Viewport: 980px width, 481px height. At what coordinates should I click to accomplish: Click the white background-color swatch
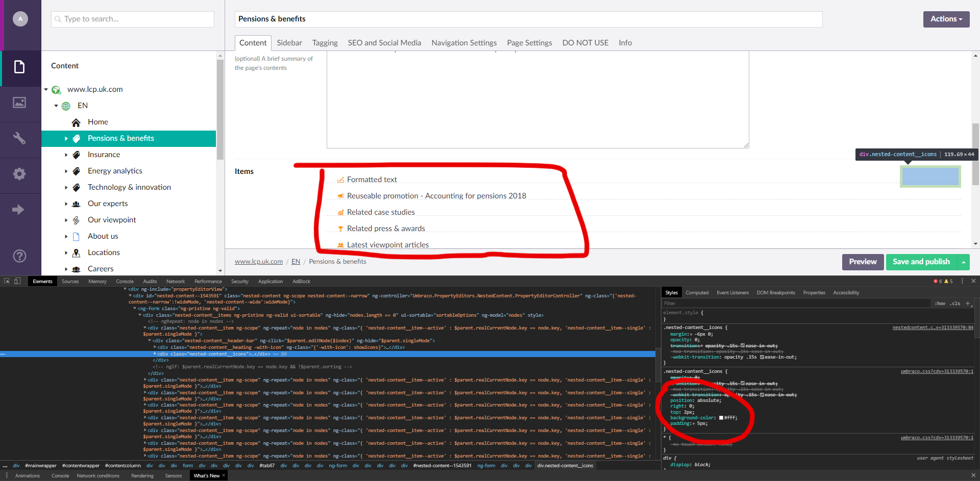point(721,418)
